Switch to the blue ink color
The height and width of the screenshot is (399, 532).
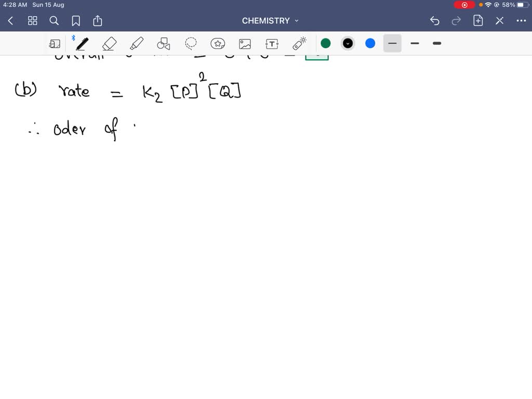370,44
